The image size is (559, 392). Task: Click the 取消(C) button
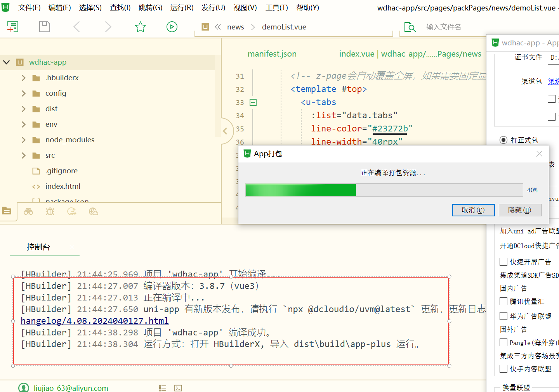(x=473, y=210)
